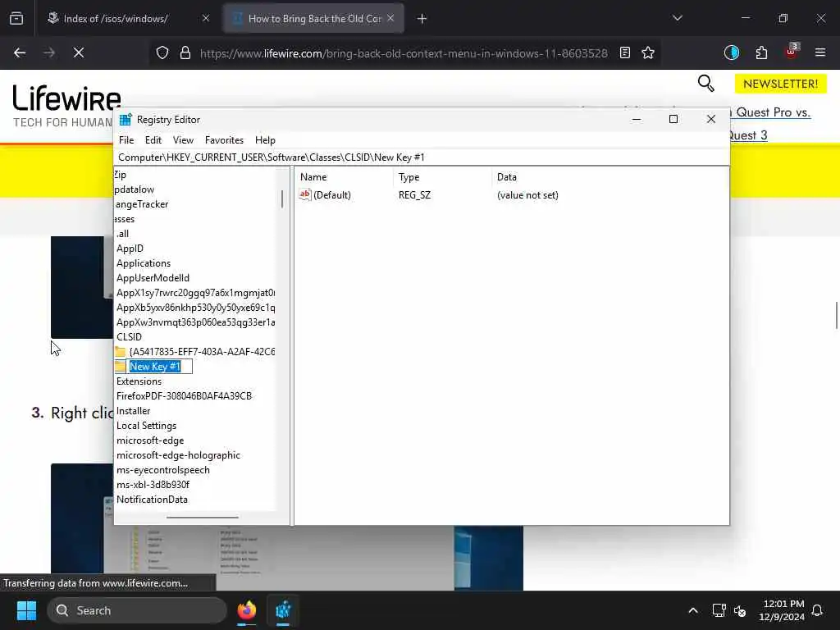The height and width of the screenshot is (630, 840).
Task: Click the lifewire URL address field
Action: (404, 53)
